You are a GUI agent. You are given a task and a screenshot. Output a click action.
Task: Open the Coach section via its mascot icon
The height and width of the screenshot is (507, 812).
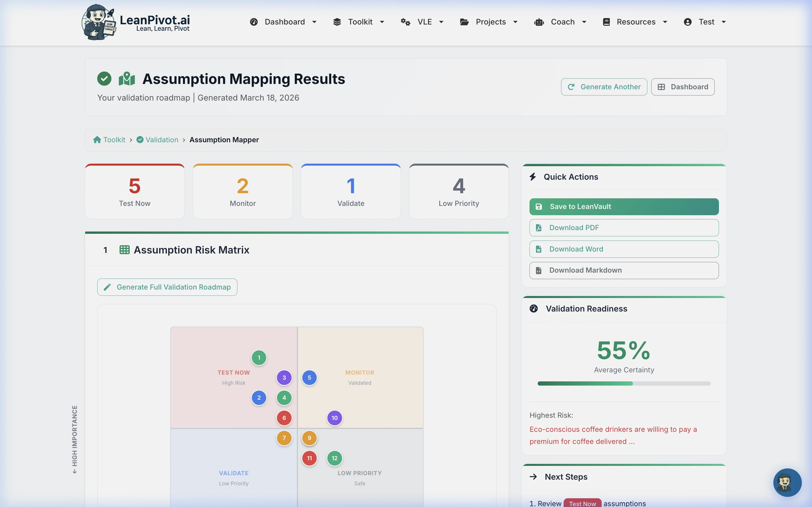click(x=539, y=22)
